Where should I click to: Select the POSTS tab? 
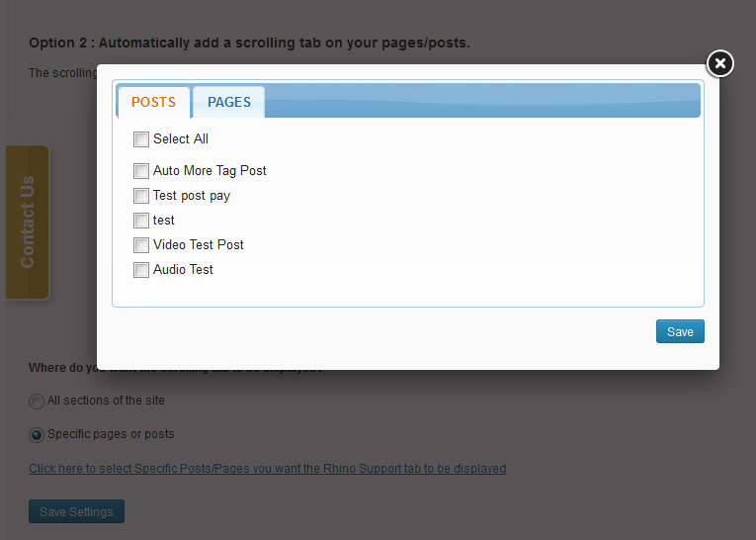pyautogui.click(x=154, y=102)
